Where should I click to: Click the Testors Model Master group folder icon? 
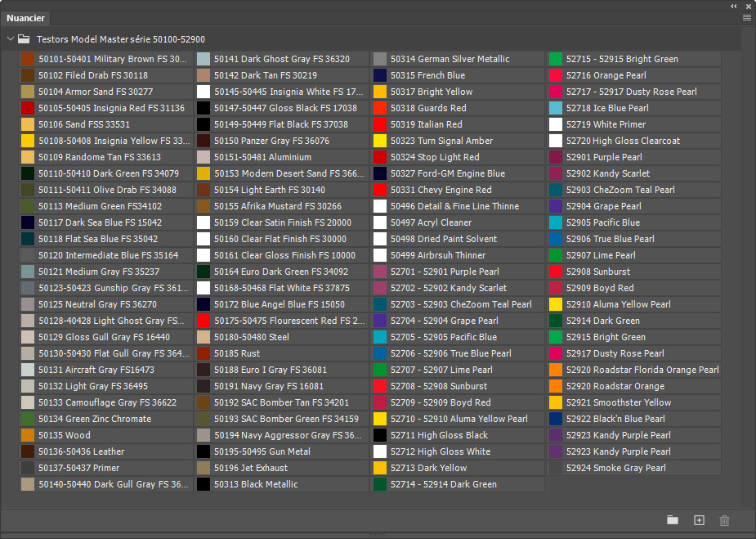(x=25, y=39)
